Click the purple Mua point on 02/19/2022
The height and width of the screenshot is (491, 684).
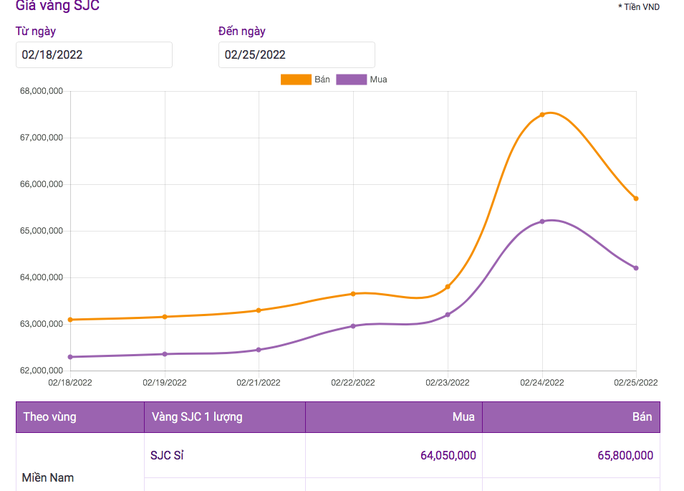pyautogui.click(x=165, y=354)
